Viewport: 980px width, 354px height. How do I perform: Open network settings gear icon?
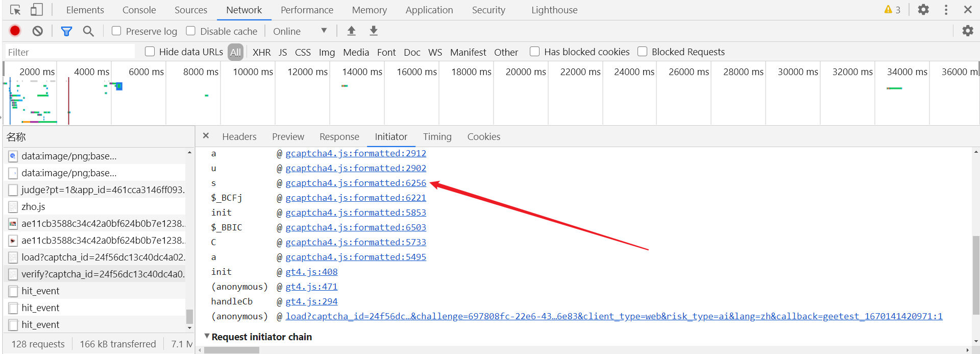coord(967,31)
